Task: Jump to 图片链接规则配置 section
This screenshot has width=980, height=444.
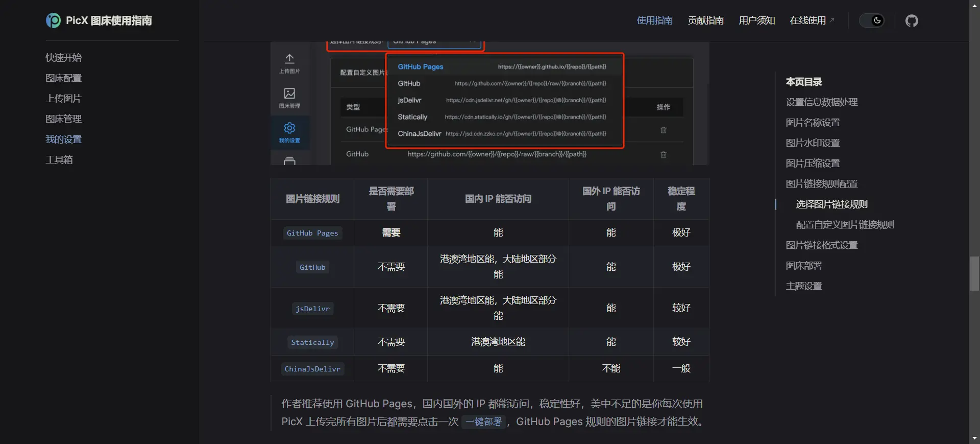Action: [822, 184]
